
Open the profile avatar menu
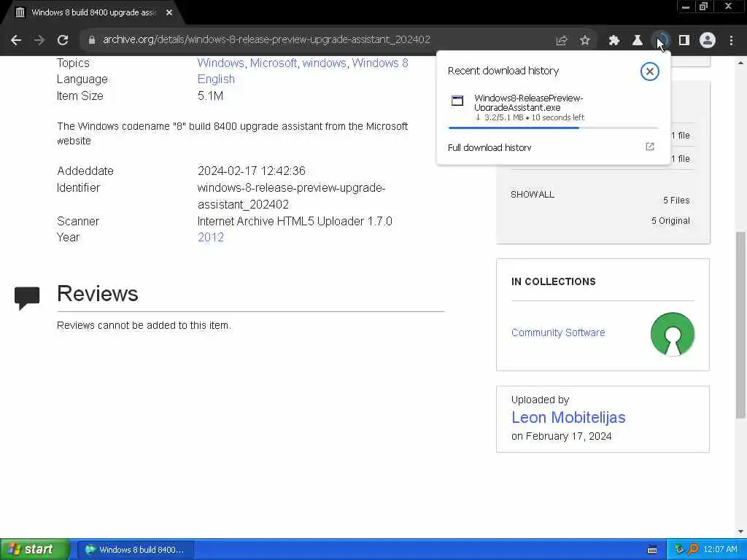tap(708, 41)
